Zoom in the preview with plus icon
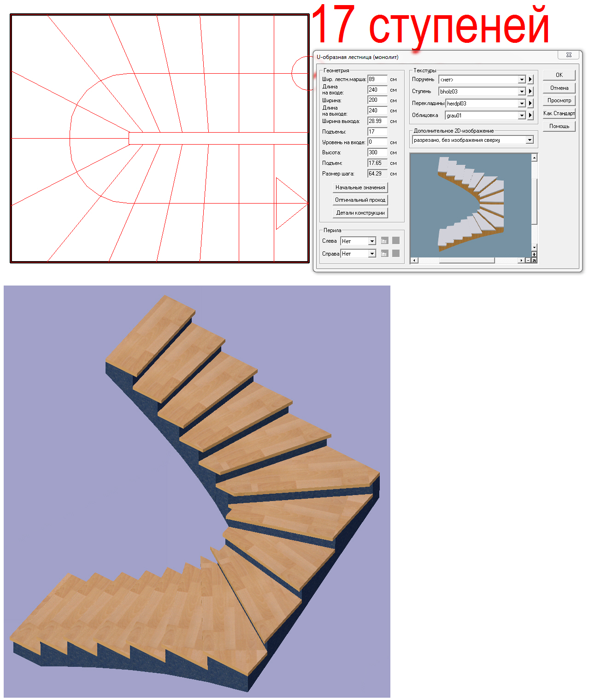Viewport: 601px width, 700px height. pos(534,255)
